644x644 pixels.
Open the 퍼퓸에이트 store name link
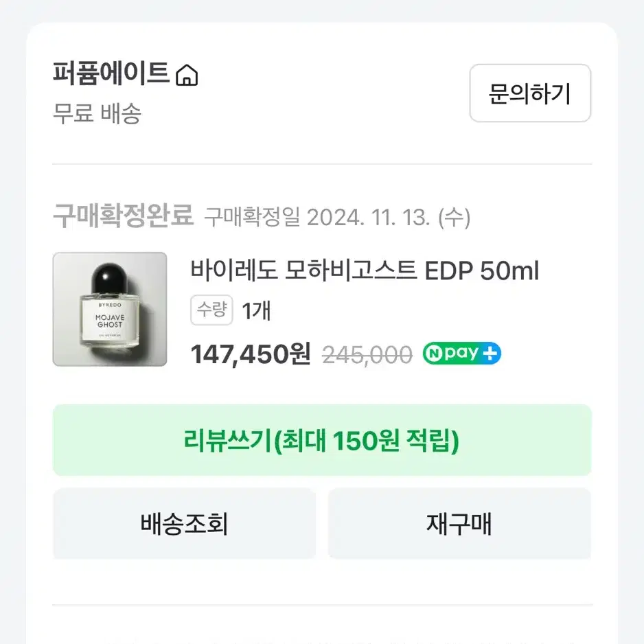[111, 74]
